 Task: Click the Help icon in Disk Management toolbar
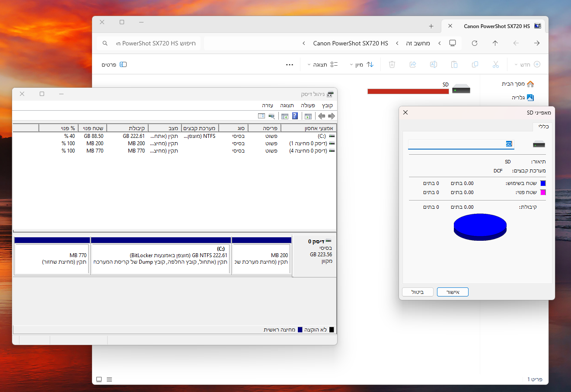[x=295, y=116]
